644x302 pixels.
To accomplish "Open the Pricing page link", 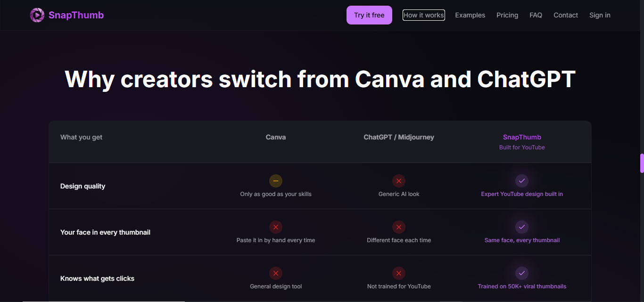I will [507, 15].
